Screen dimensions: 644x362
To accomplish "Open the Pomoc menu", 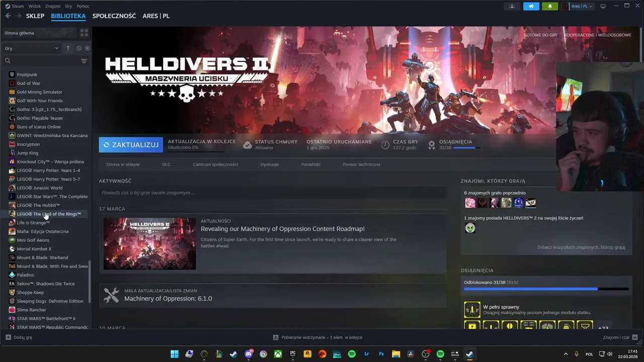I will 83,6.
